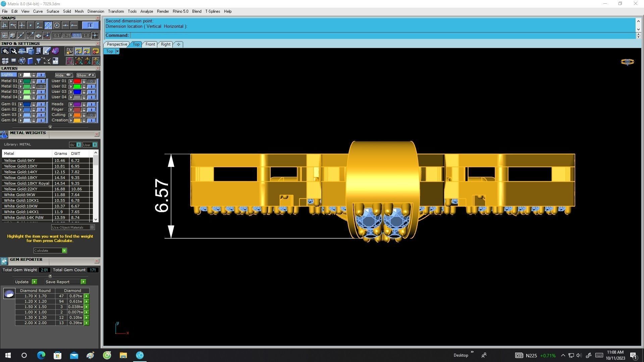
Task: Click the filter funnel icon
Action: tap(39, 61)
